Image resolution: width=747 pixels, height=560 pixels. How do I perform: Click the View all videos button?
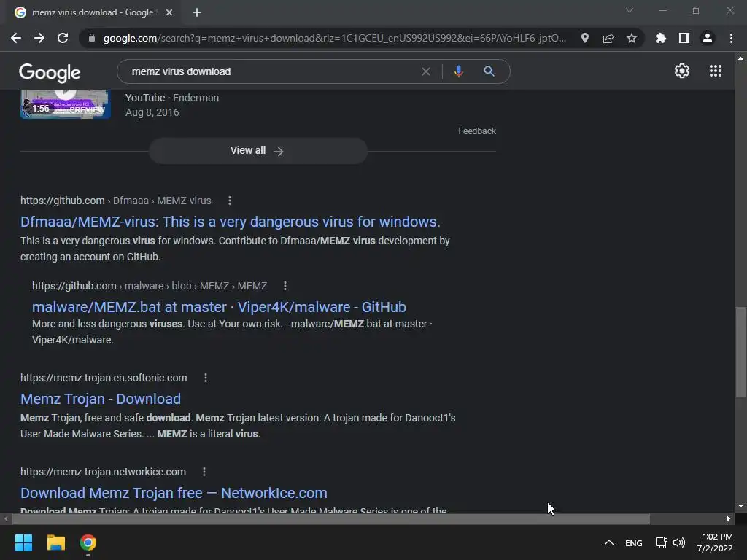pos(258,151)
